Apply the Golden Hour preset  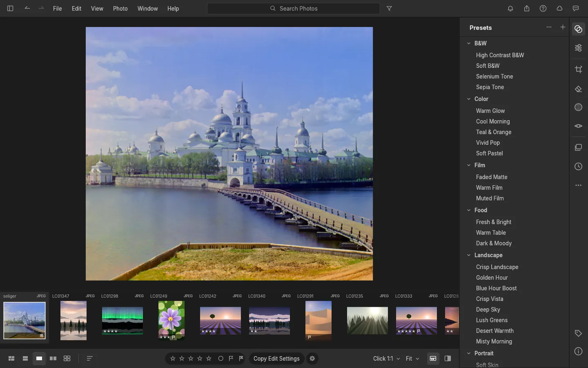pyautogui.click(x=492, y=278)
